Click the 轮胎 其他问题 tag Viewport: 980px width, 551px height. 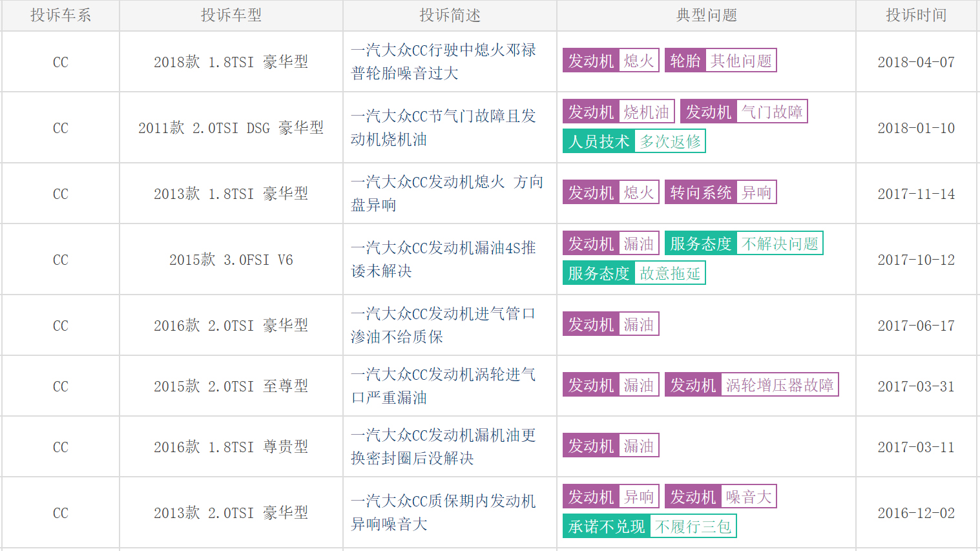click(x=720, y=61)
